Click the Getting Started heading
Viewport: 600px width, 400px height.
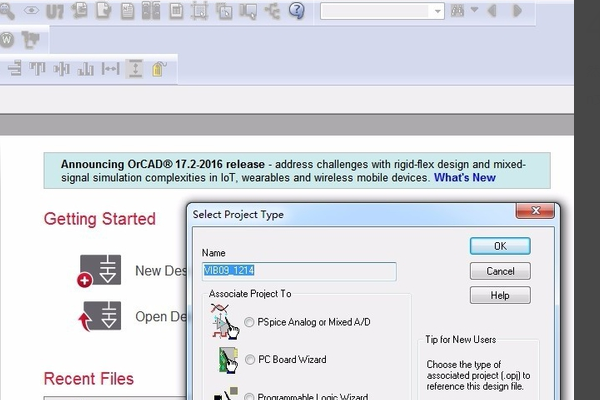99,219
